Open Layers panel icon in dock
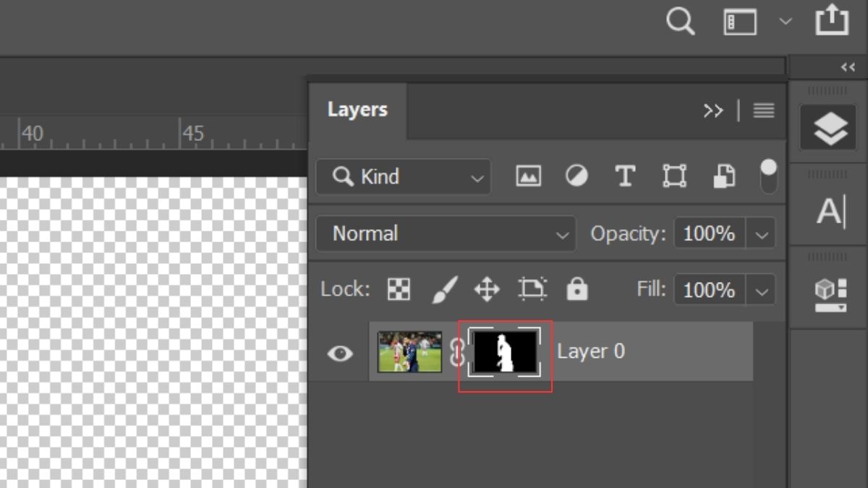This screenshot has width=868, height=488. (x=829, y=128)
